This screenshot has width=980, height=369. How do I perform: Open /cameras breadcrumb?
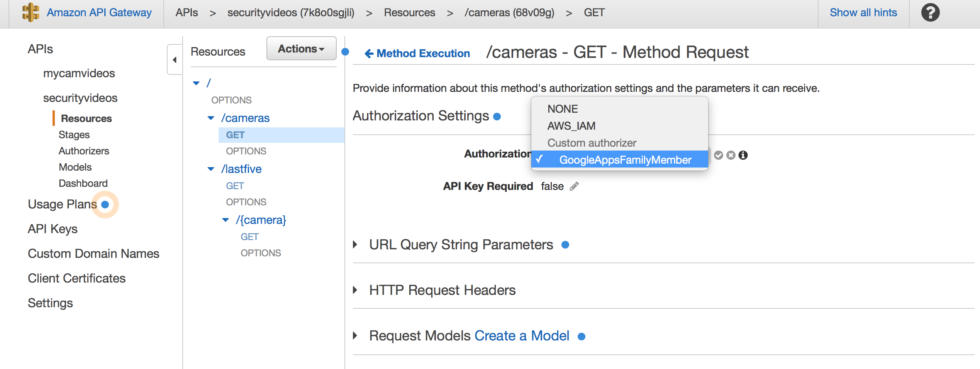509,13
